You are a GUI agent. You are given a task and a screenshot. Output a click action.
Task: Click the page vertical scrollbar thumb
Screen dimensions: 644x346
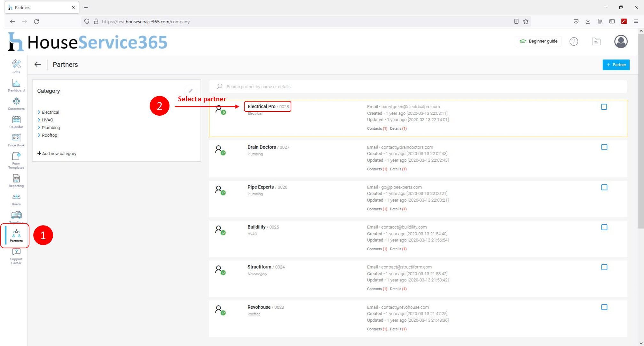[x=641, y=131]
